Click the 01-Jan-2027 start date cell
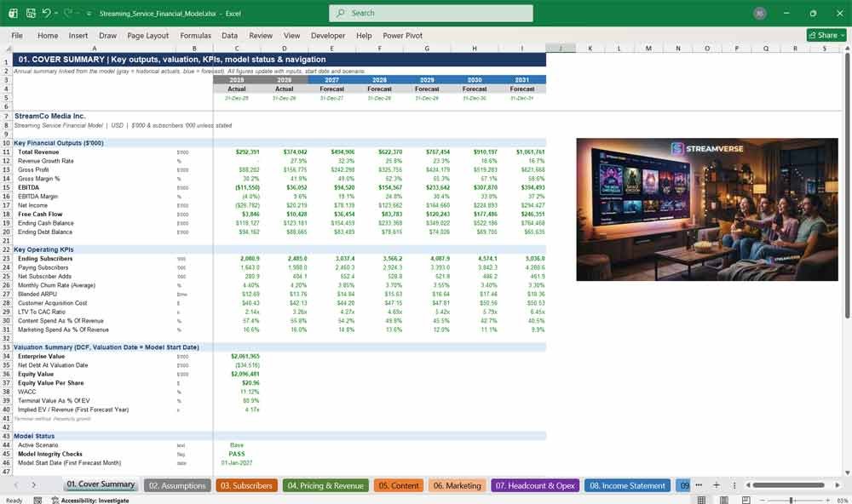The height and width of the screenshot is (504, 852). (237, 463)
